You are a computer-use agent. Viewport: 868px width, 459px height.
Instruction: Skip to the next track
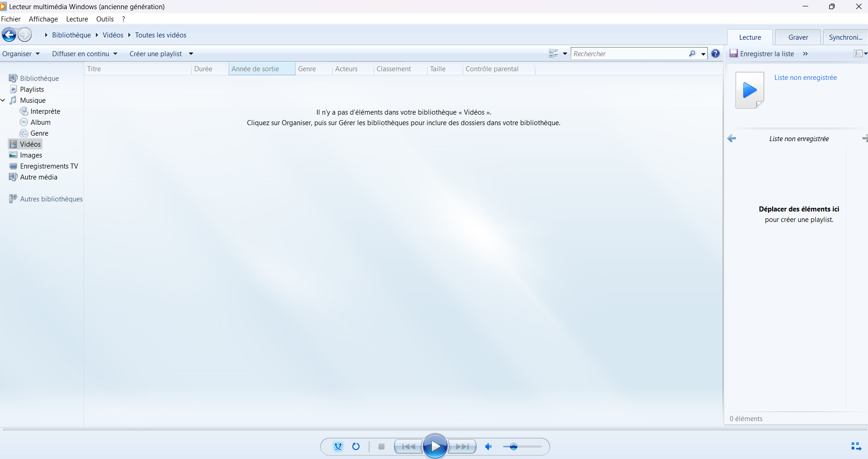tap(462, 446)
